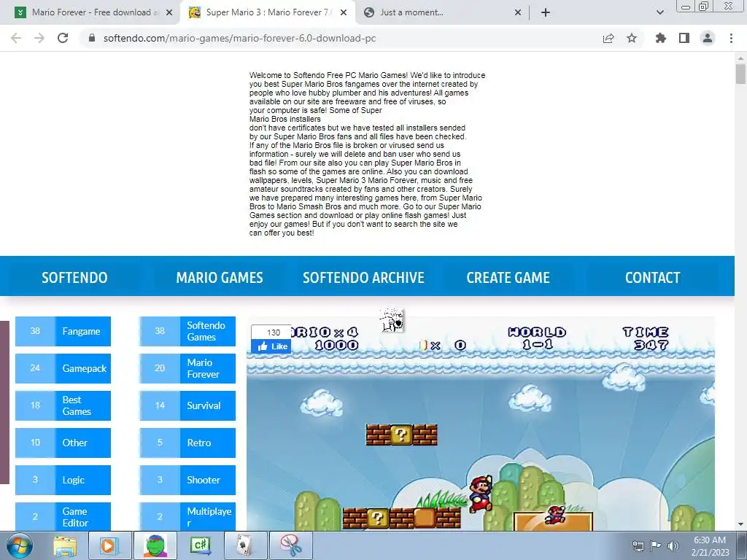Bookmark this page with the star icon
This screenshot has height=560, width=747.
click(632, 38)
